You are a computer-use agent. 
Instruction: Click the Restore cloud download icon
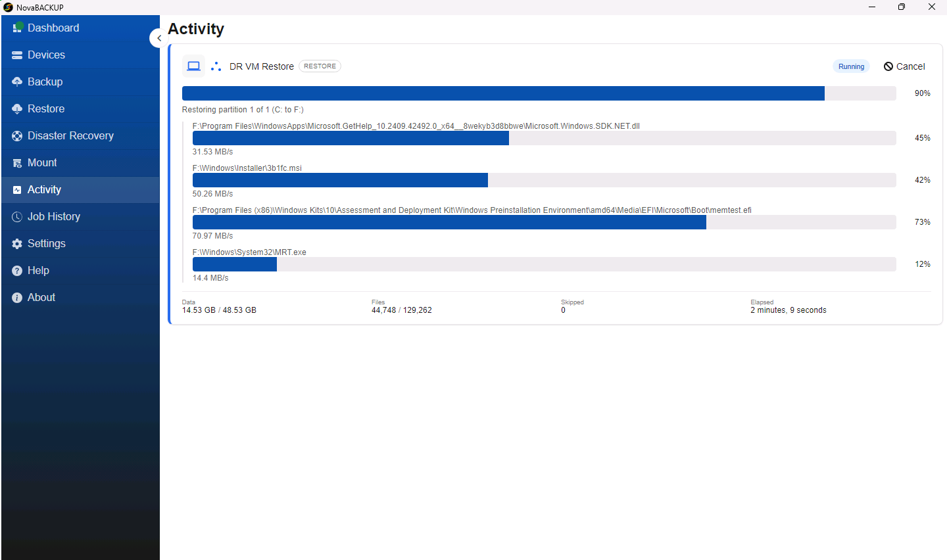click(x=17, y=109)
